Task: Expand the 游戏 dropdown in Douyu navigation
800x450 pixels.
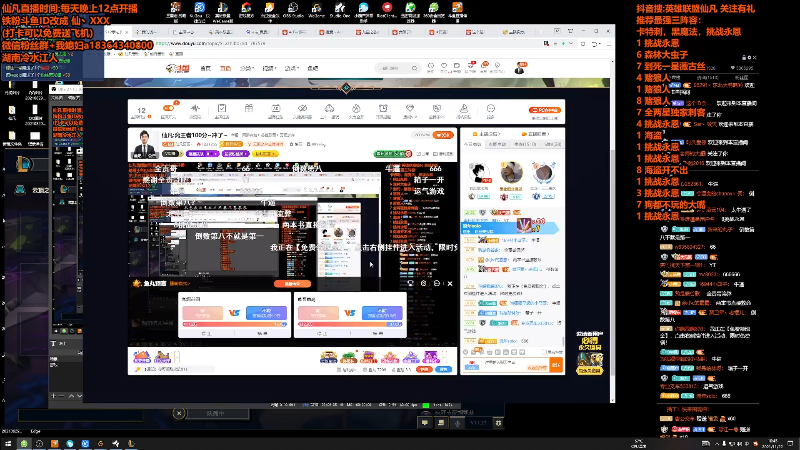Action: [291, 68]
